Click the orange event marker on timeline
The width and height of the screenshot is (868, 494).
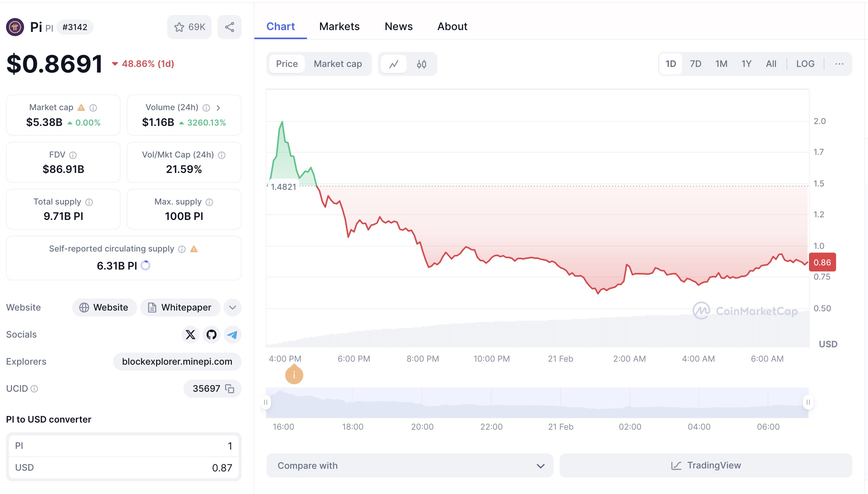[294, 374]
